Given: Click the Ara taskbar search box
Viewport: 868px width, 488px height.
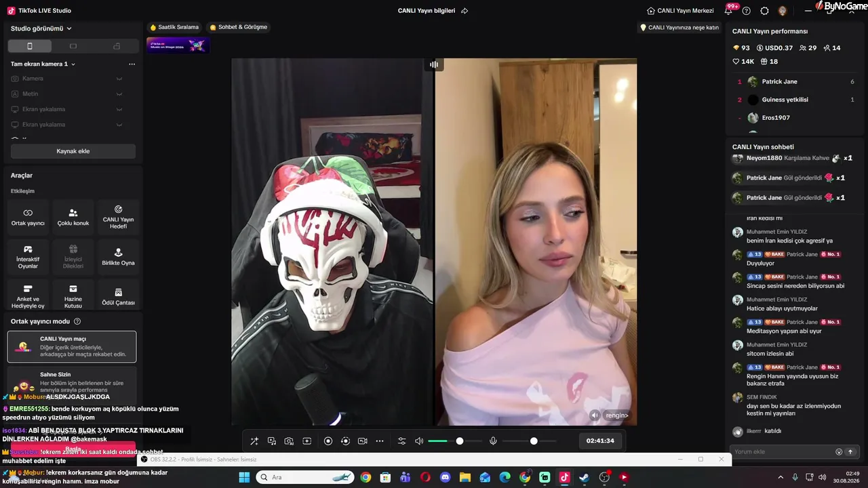Looking at the screenshot, I should point(306,477).
